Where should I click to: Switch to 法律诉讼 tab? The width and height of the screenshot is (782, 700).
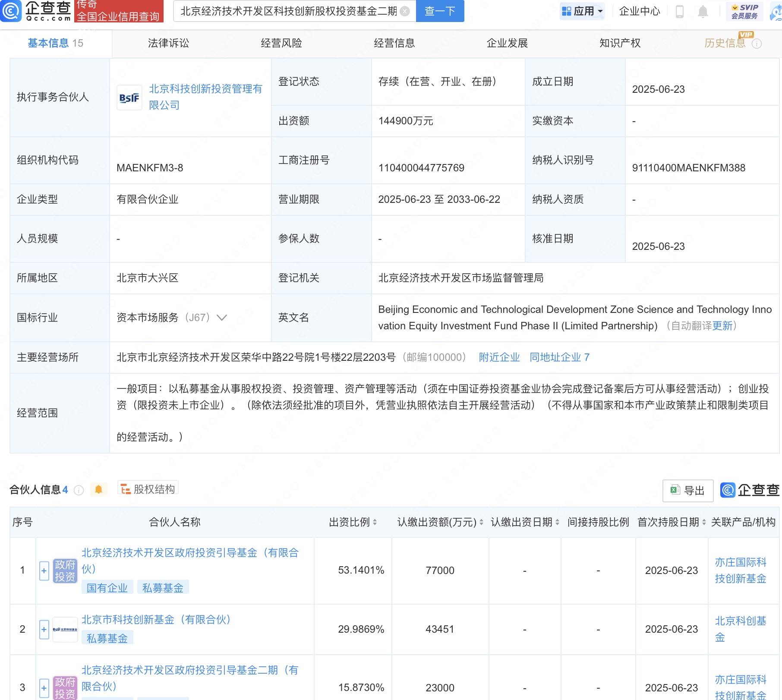coord(168,43)
